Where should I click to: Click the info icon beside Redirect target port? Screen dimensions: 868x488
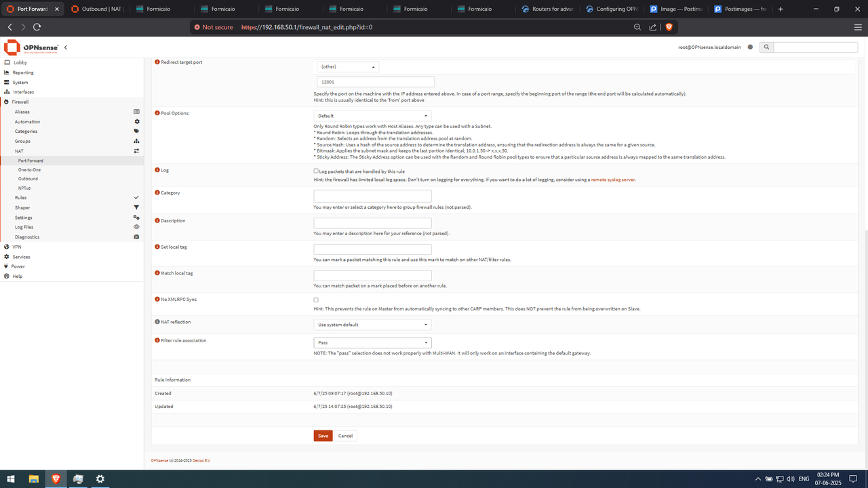pos(157,62)
